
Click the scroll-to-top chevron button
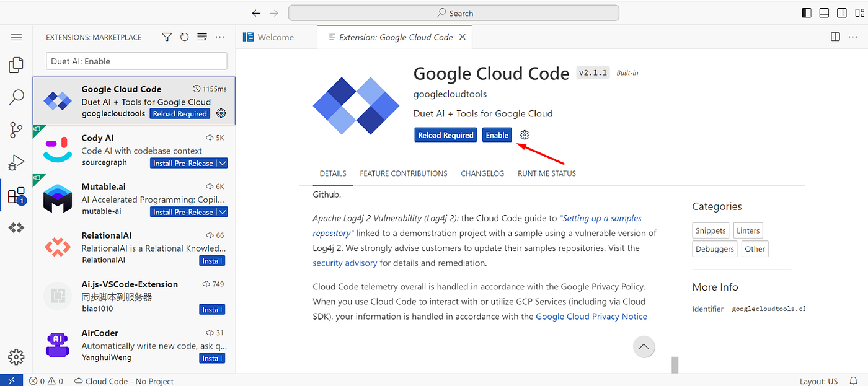pos(644,347)
